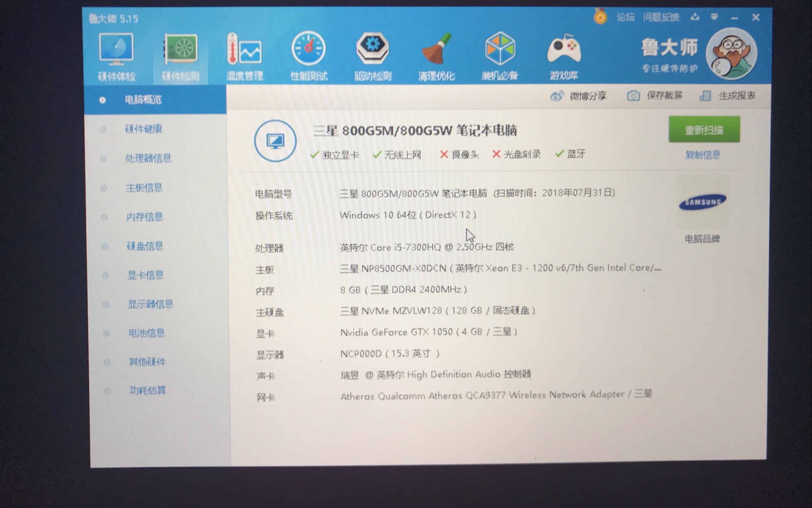Open 装机必备 cube icon
Viewport: 812px width, 508px height.
pos(500,56)
